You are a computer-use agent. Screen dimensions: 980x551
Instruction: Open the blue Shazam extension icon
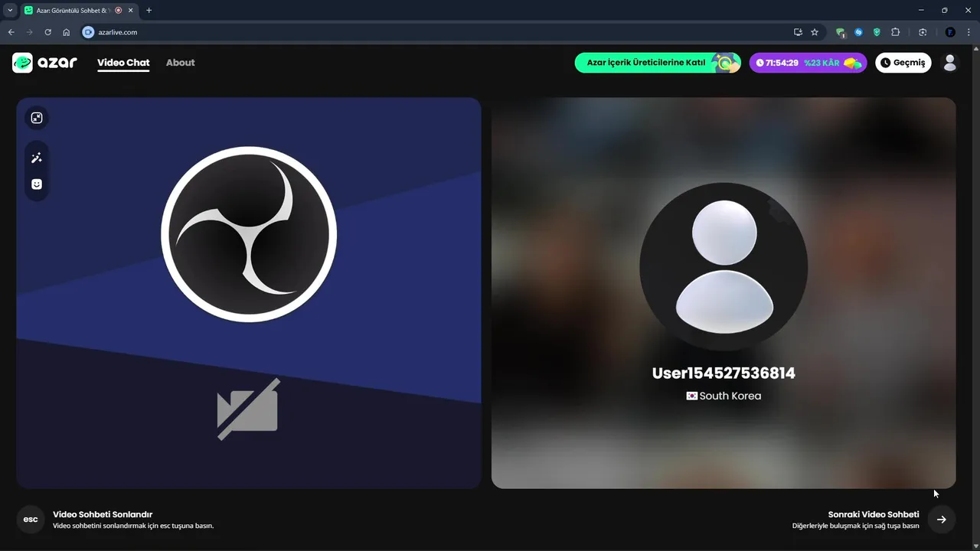858,32
